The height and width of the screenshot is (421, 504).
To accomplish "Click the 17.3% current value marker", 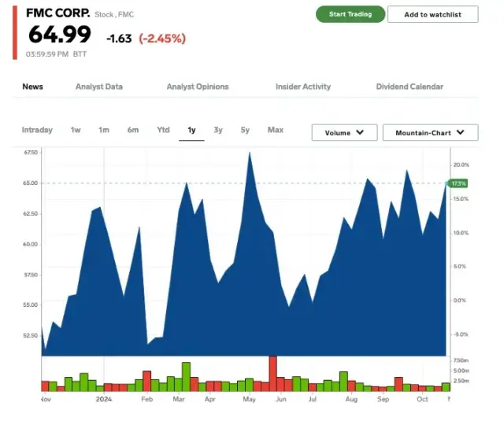I will click(459, 183).
